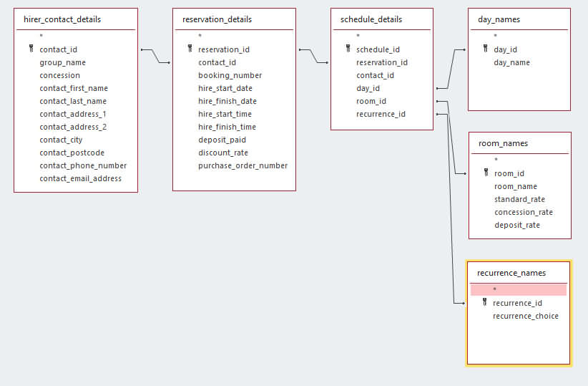
Task: Select the recurrence_names table title
Action: 511,273
